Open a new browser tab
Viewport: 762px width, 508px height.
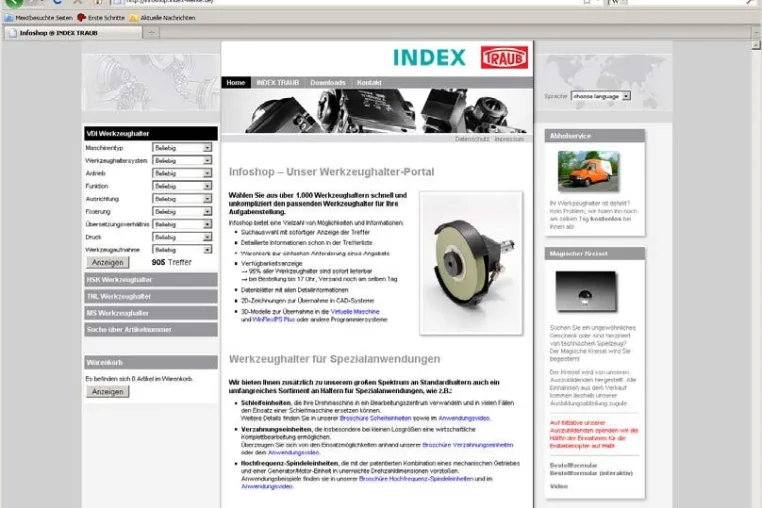(x=151, y=33)
